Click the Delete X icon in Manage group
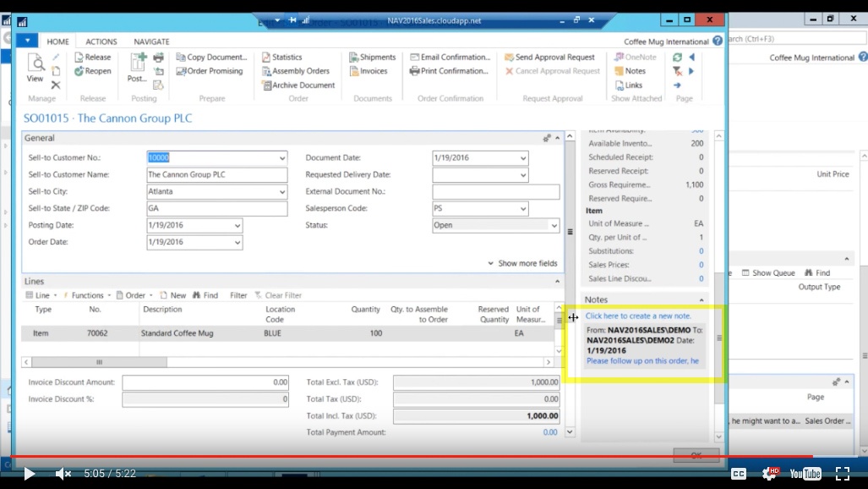The height and width of the screenshot is (489, 868). (55, 85)
